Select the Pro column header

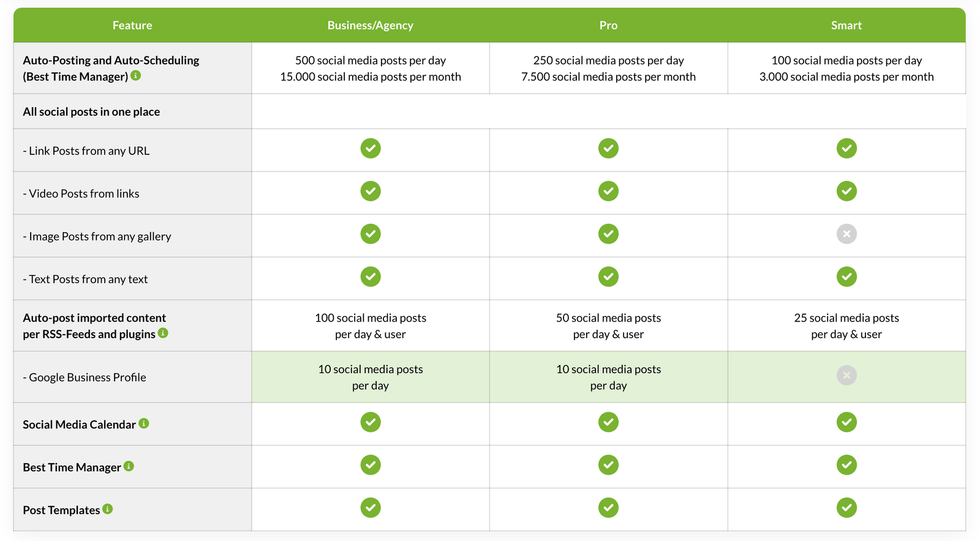click(608, 25)
